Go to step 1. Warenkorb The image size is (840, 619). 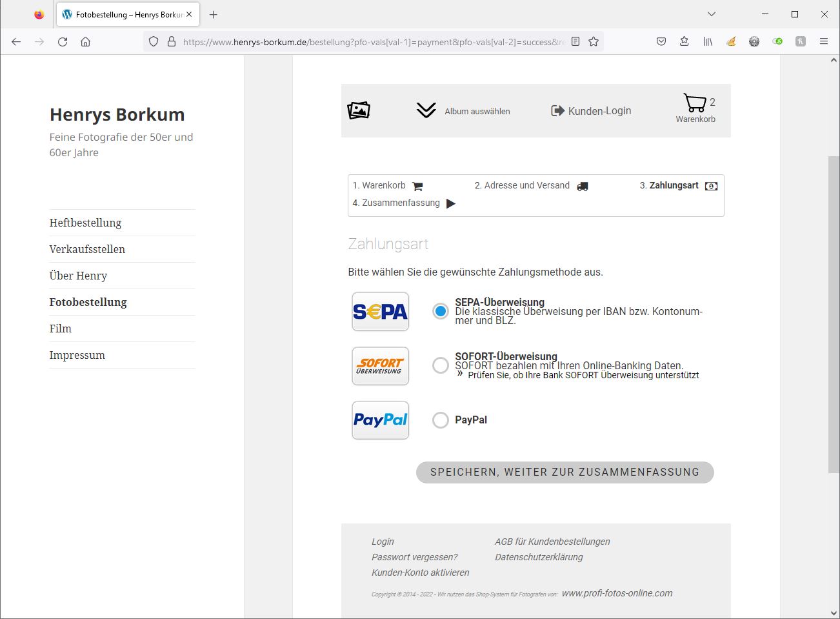click(x=379, y=185)
